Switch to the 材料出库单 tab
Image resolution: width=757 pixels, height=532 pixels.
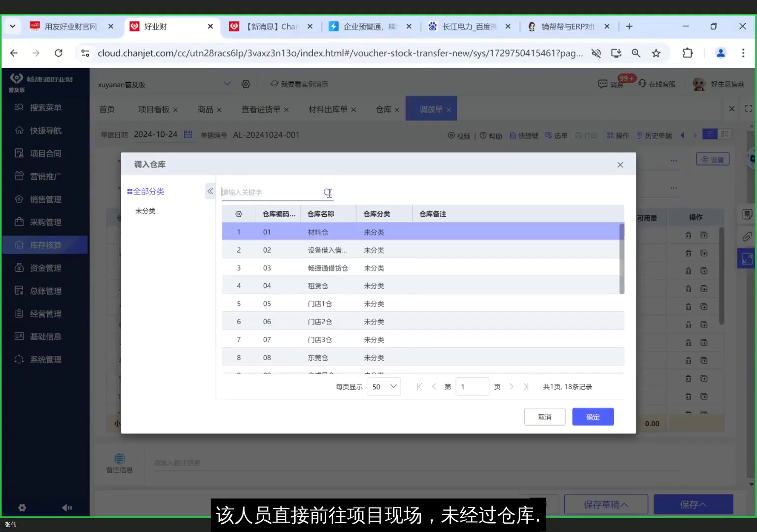pyautogui.click(x=328, y=109)
